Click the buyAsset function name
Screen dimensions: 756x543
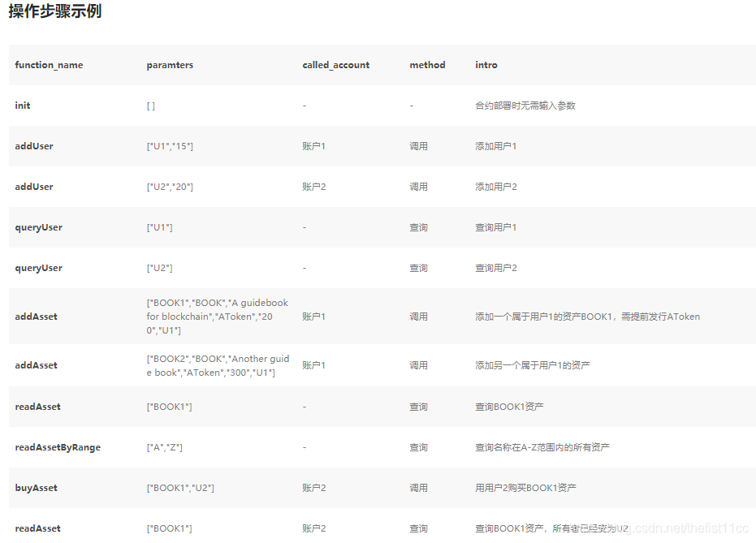coord(37,488)
